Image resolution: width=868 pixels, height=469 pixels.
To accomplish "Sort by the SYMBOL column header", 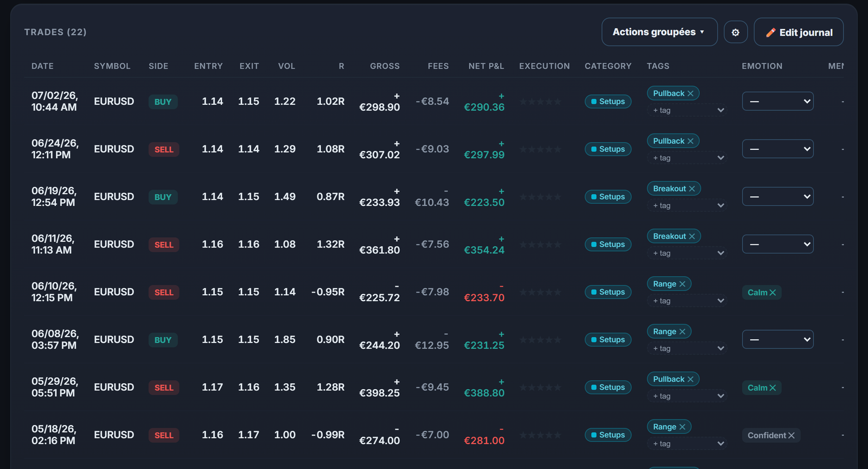I will [112, 66].
